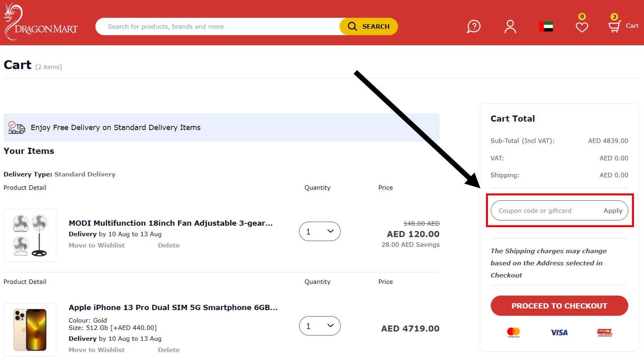Open the iPhone's quantity dropdown
This screenshot has width=644, height=364.
click(x=319, y=326)
